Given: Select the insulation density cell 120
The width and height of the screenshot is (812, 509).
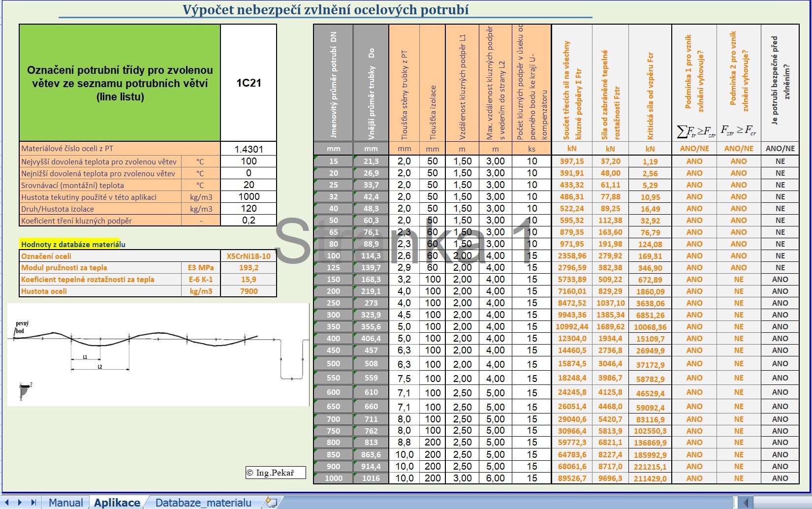Looking at the screenshot, I should tap(249, 209).
